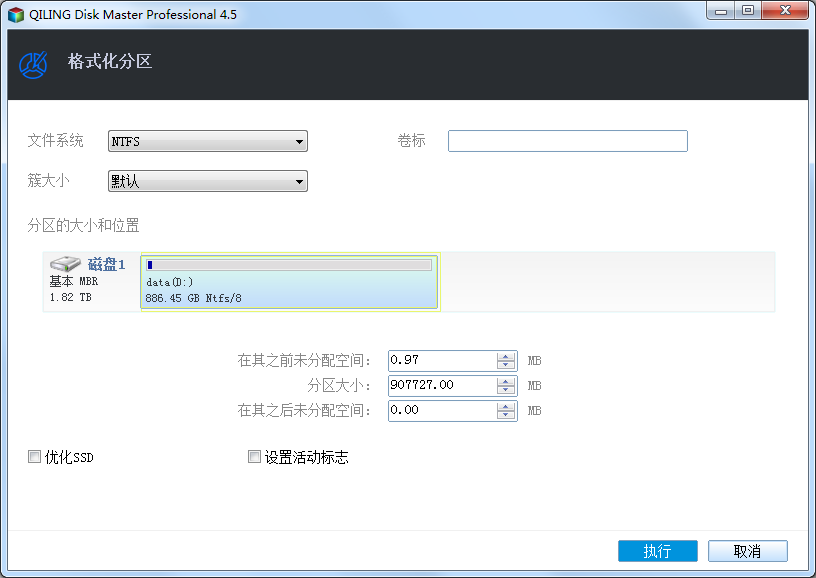Close the QILING Disk Master window
Screen dimensions: 816x578
tap(785, 11)
